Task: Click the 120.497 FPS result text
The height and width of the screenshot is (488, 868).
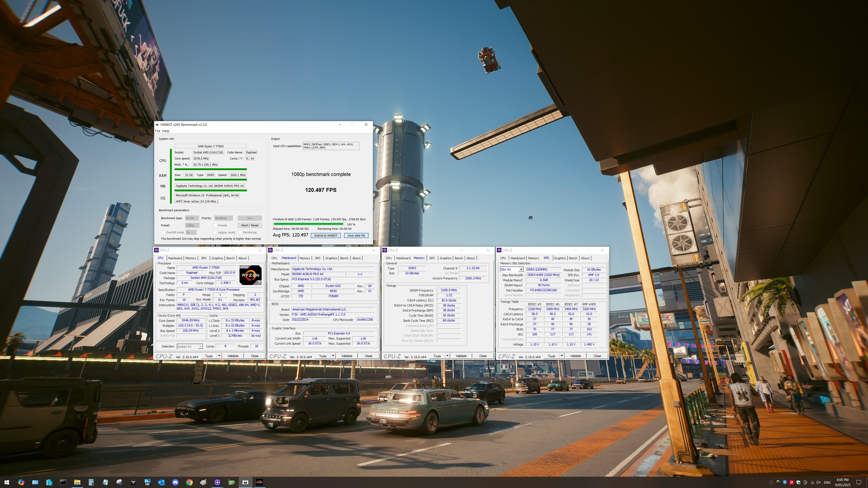Action: coord(321,190)
